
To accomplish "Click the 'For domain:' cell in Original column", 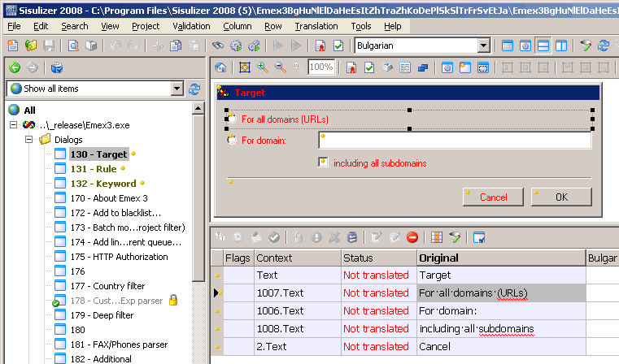I will [501, 310].
